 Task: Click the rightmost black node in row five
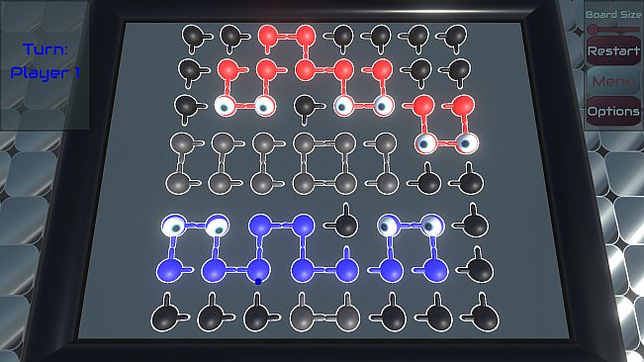point(471,183)
